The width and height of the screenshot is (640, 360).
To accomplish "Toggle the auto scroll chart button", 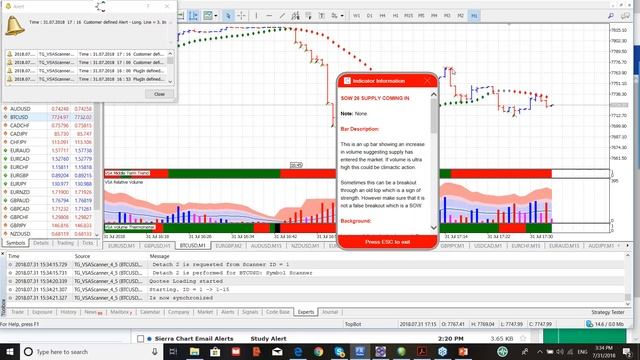I will [x=181, y=16].
